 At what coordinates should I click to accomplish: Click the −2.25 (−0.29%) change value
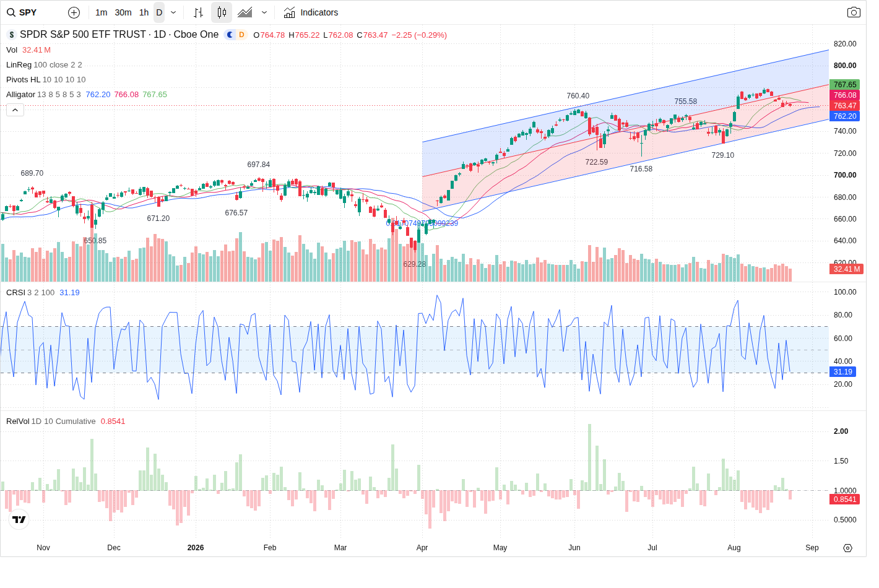(419, 35)
